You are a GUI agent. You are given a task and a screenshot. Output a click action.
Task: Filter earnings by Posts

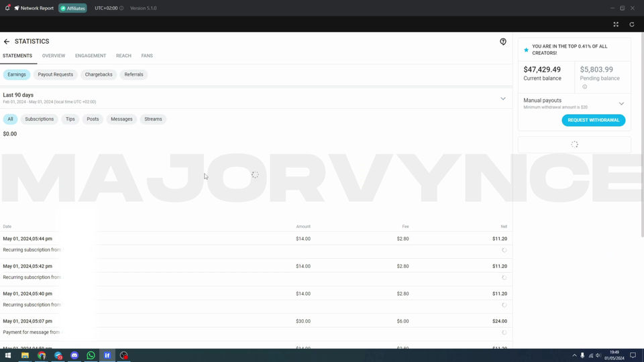point(93,119)
